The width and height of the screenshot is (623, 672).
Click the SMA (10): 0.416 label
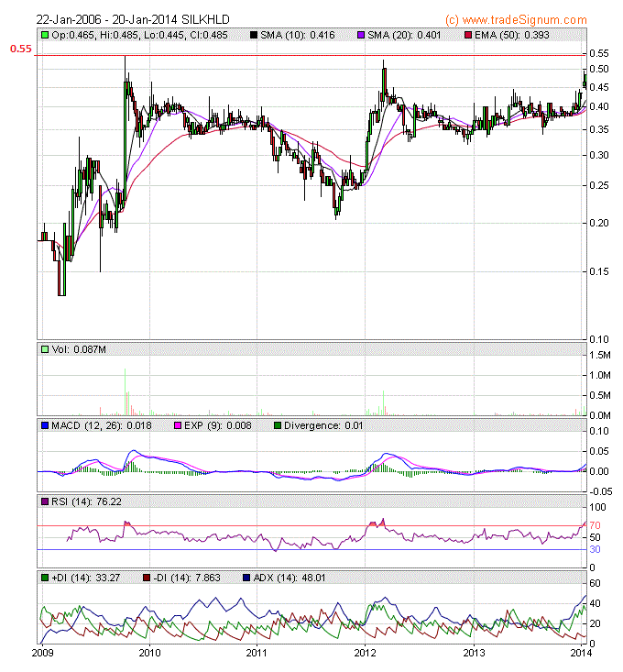point(298,35)
